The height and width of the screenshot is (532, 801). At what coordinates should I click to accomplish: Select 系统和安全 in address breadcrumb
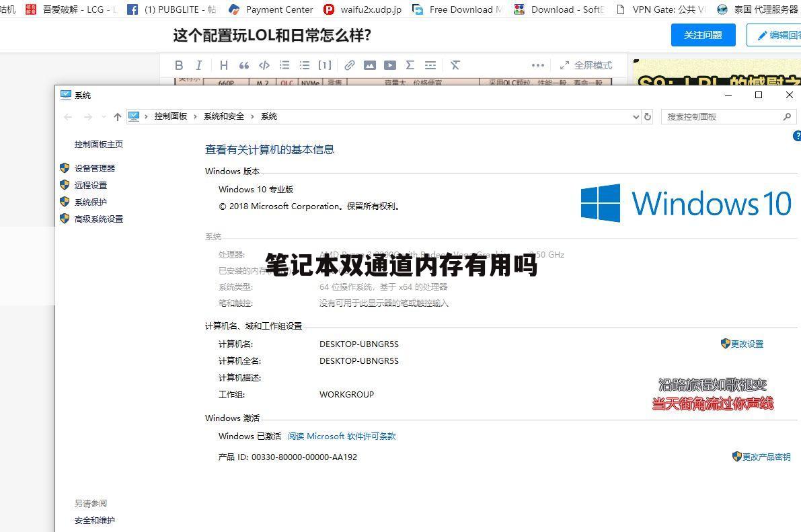pos(224,116)
